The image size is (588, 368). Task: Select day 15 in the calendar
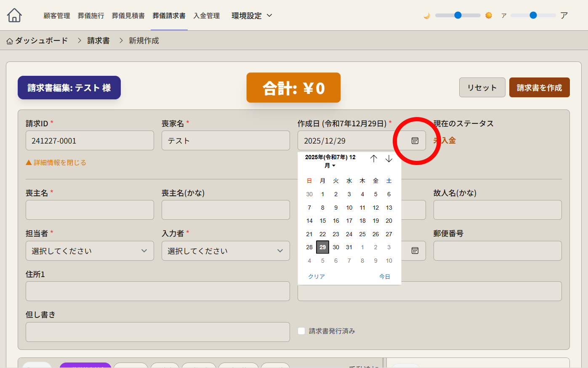click(x=322, y=221)
